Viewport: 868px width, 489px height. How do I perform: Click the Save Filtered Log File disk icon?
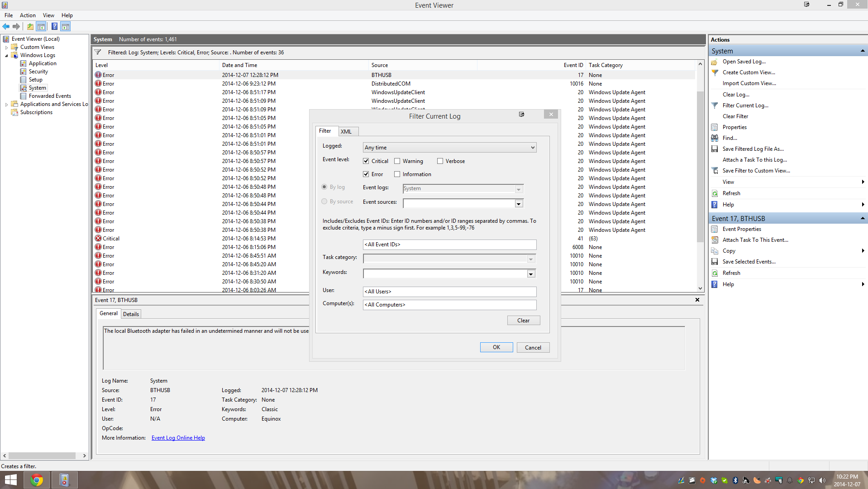pos(715,149)
